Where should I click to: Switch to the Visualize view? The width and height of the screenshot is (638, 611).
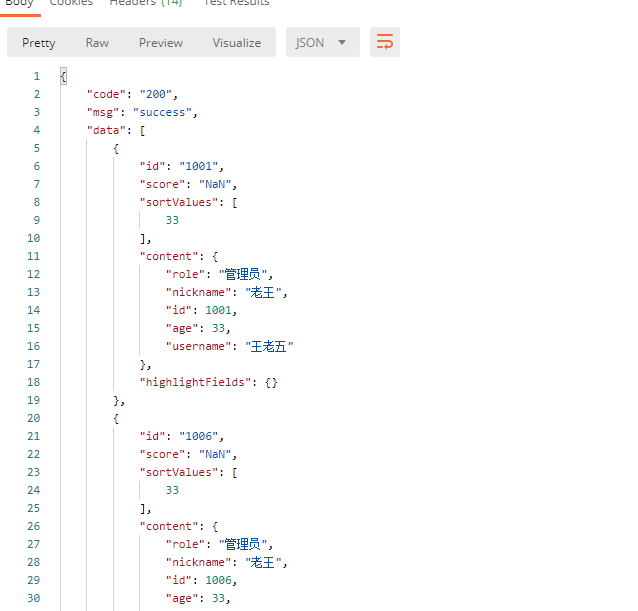[237, 43]
